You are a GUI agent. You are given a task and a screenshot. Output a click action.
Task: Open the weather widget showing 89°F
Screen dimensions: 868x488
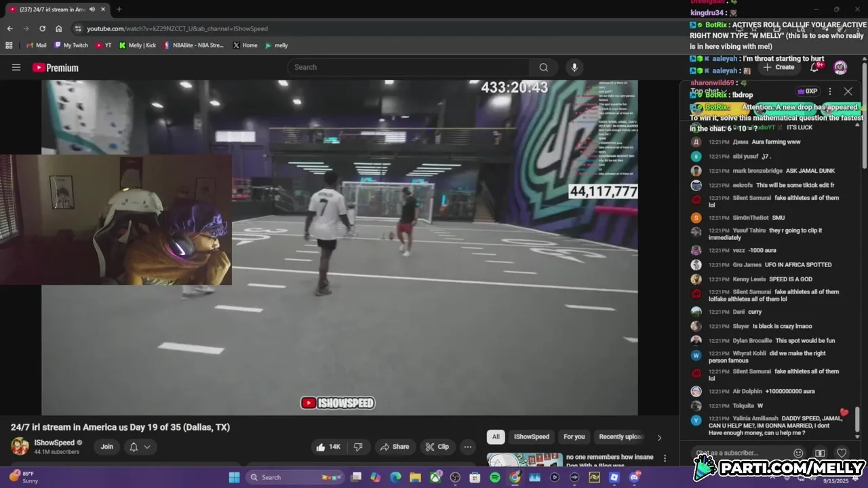point(23,477)
